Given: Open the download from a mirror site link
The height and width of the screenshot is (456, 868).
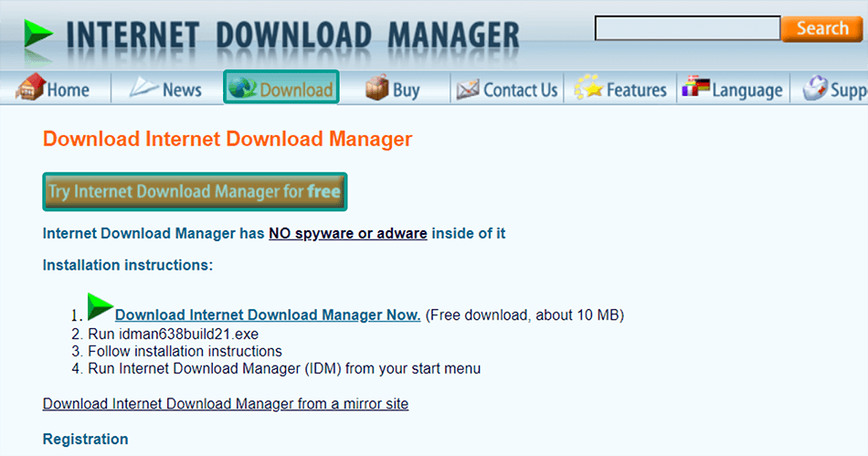Looking at the screenshot, I should tap(226, 404).
